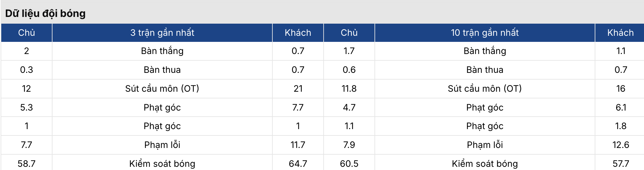
Task: Select the 1.8 value cell
Action: pyautogui.click(x=620, y=126)
